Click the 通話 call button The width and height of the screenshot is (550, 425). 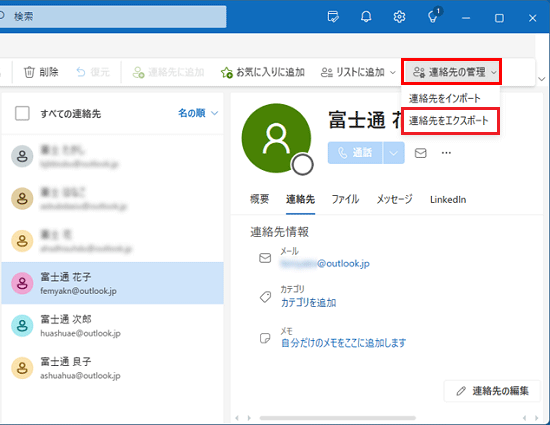point(355,153)
